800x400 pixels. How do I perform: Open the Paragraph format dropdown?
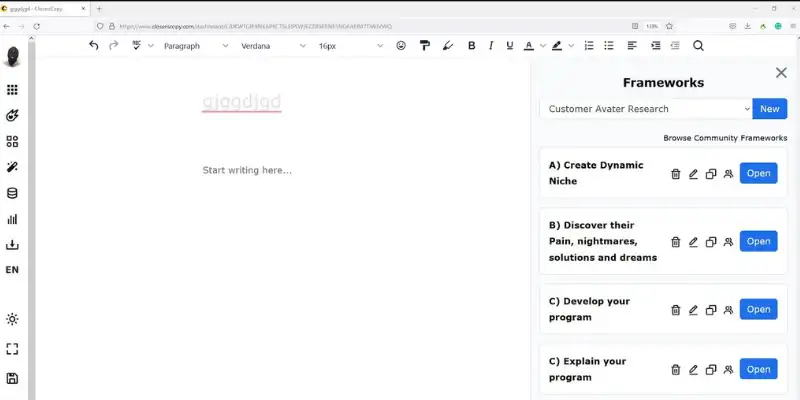196,45
